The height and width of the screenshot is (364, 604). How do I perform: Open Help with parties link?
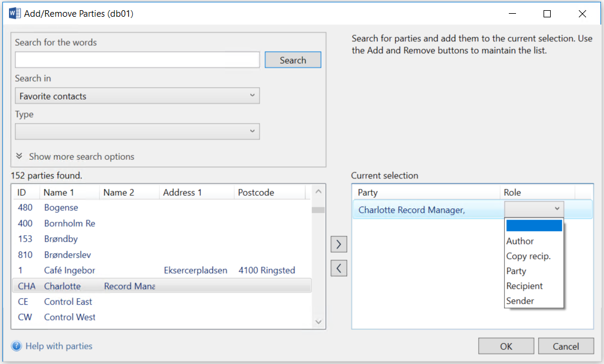coord(59,346)
